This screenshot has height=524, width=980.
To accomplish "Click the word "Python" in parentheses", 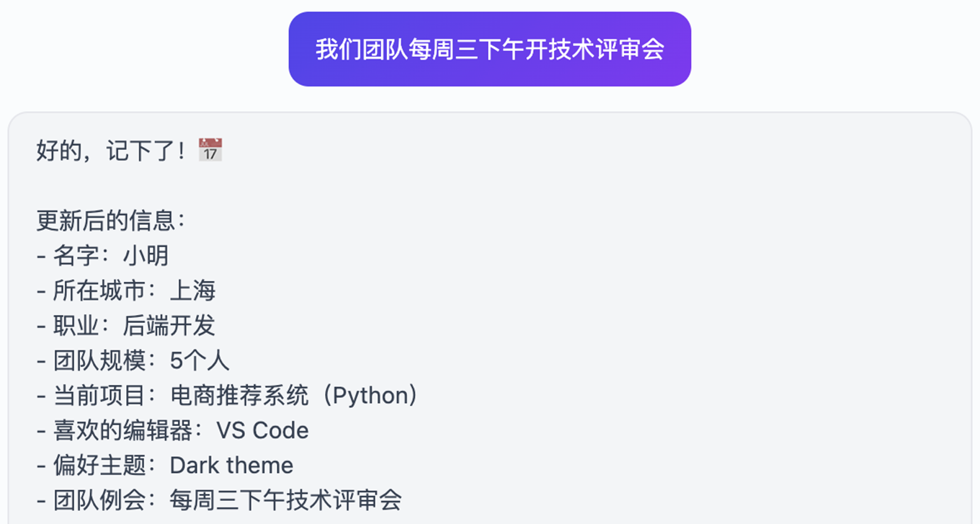I will [x=370, y=395].
